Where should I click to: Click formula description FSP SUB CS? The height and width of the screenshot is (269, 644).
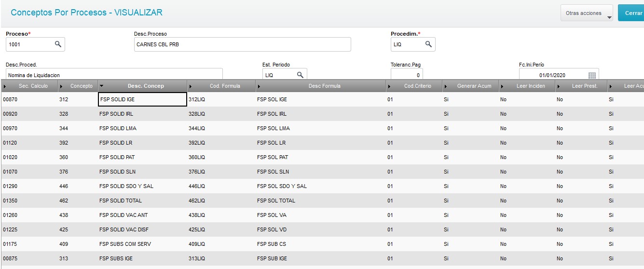click(x=272, y=244)
